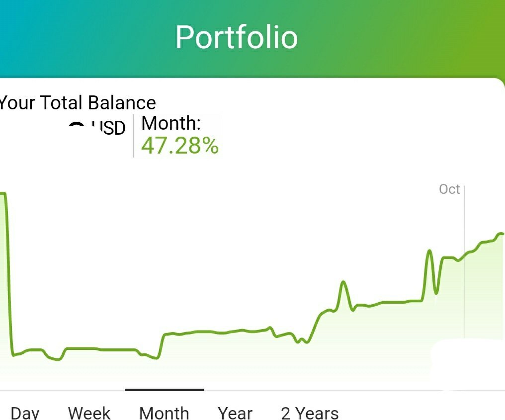The height and width of the screenshot is (420, 505).
Task: Click the Oct label on chart
Action: [449, 189]
